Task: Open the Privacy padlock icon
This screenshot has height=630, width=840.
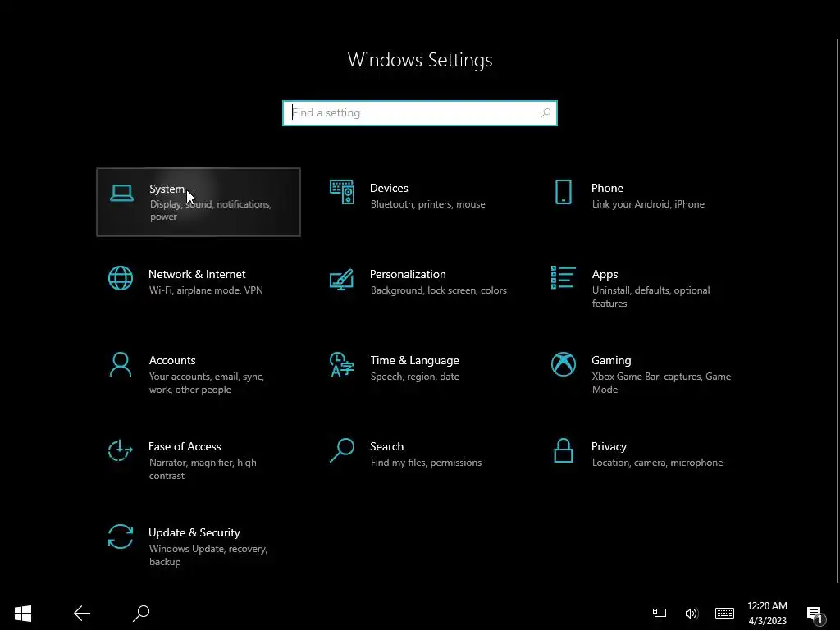Action: click(x=563, y=450)
